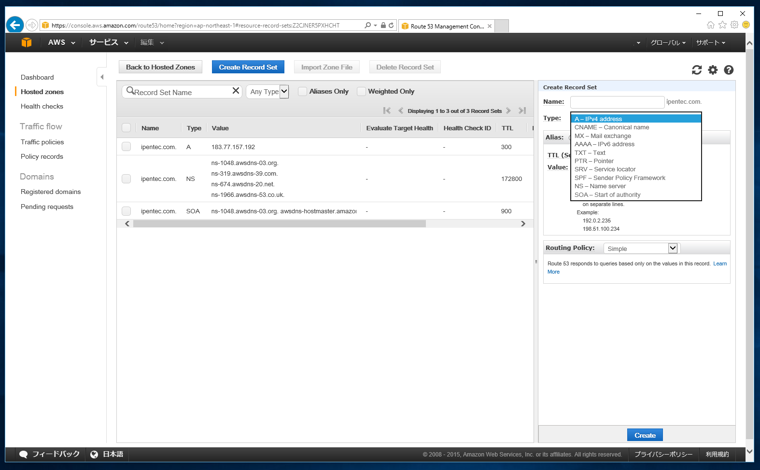
Task: Open the Any Type filter dropdown
Action: point(268,91)
